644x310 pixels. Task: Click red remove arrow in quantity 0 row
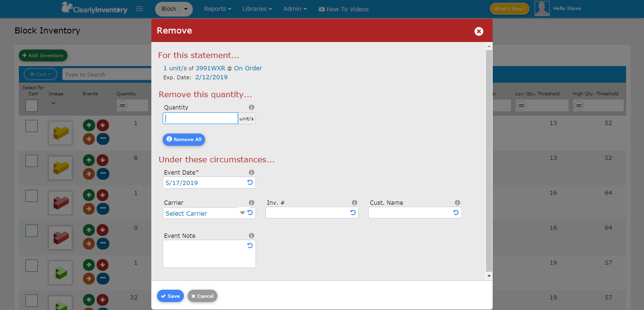(103, 230)
